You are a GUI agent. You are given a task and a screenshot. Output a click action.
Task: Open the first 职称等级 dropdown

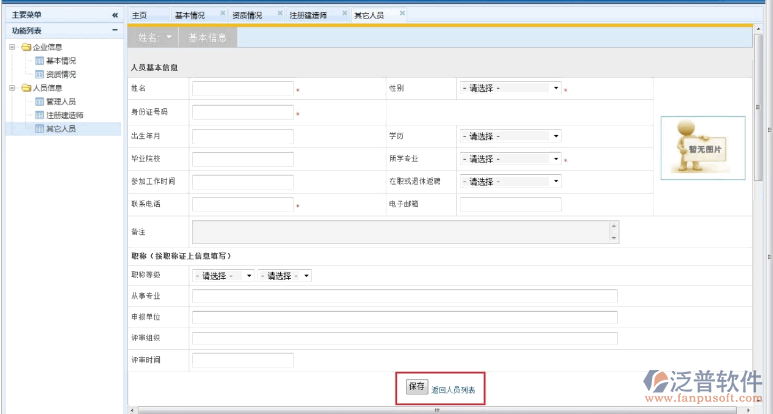pyautogui.click(x=223, y=275)
